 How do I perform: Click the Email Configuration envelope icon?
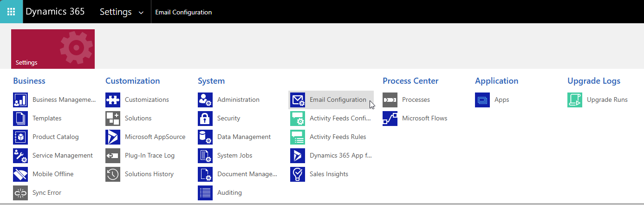pyautogui.click(x=298, y=100)
